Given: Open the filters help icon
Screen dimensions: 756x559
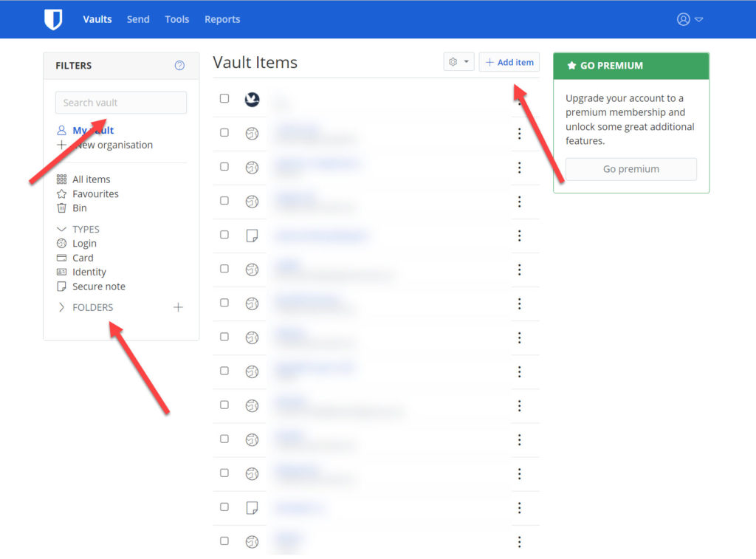Looking at the screenshot, I should click(179, 66).
